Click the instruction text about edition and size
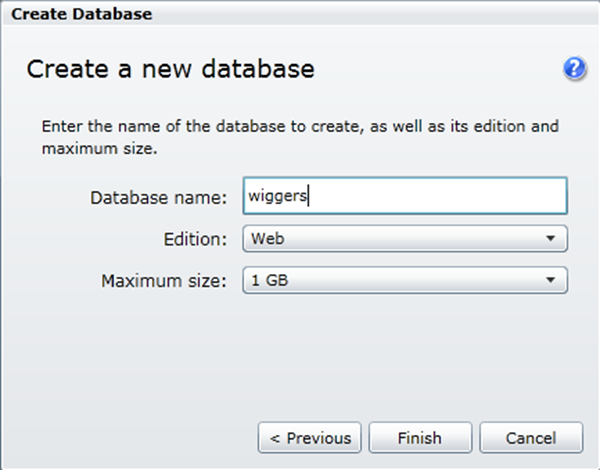The width and height of the screenshot is (600, 470). pos(299,138)
